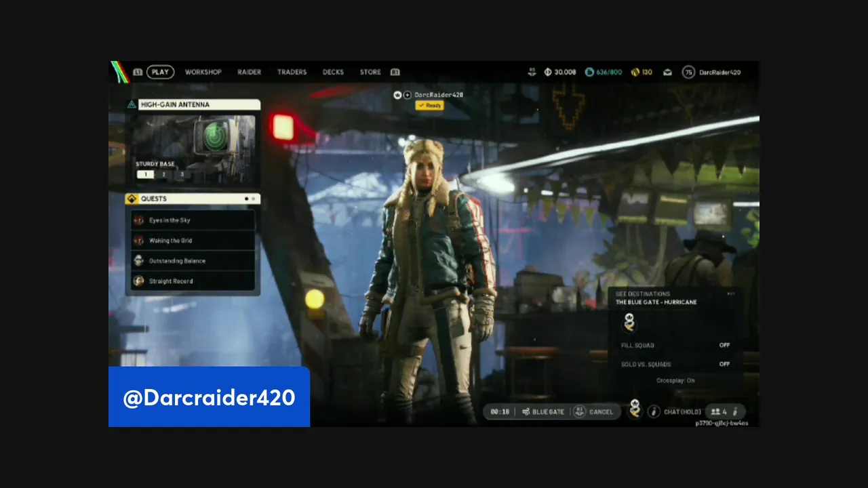
Task: Open the TRADERS tab
Action: pos(292,72)
